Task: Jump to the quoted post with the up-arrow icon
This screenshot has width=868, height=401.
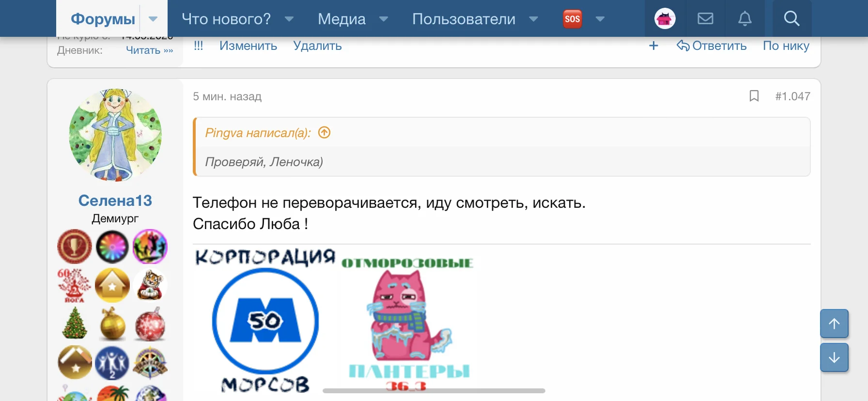Action: pos(324,132)
